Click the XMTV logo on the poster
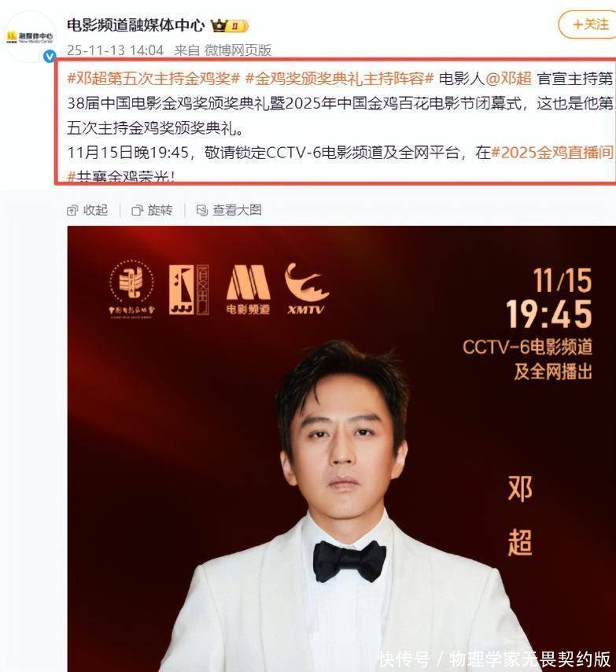Image resolution: width=616 pixels, height=672 pixels. (x=307, y=290)
